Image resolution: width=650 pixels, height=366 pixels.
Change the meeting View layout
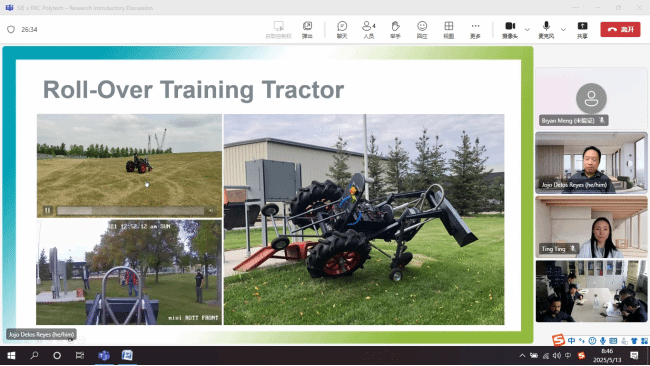click(x=449, y=30)
